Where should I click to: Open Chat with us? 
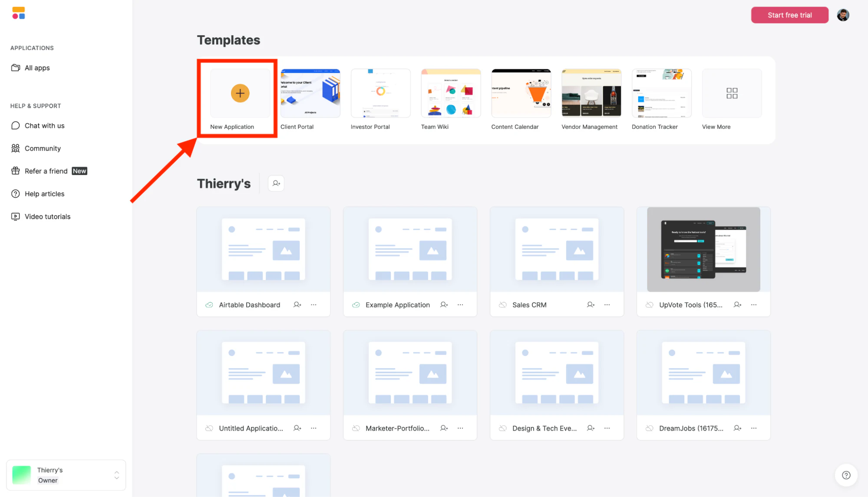click(38, 125)
